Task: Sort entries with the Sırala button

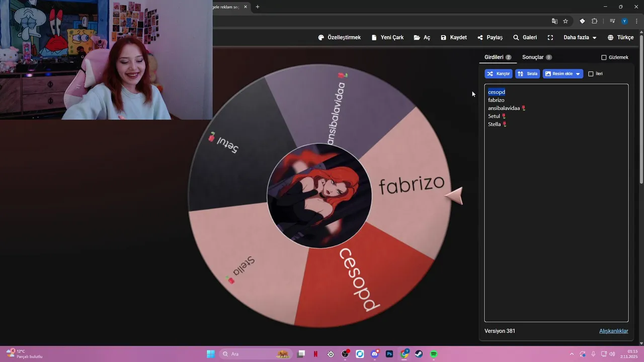Action: tap(528, 74)
